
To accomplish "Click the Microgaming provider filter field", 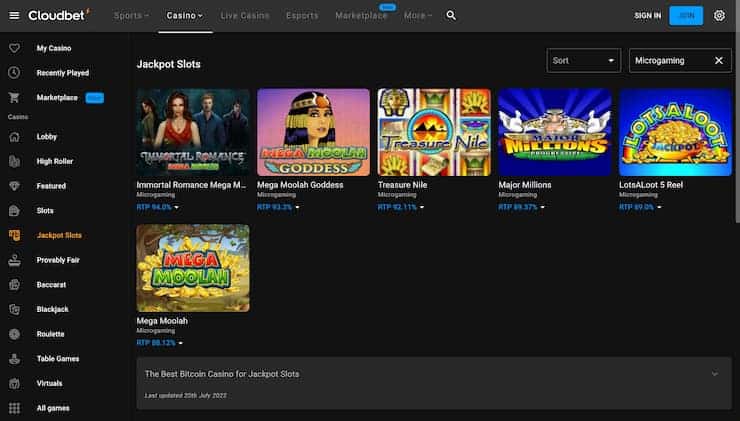I will click(x=681, y=60).
